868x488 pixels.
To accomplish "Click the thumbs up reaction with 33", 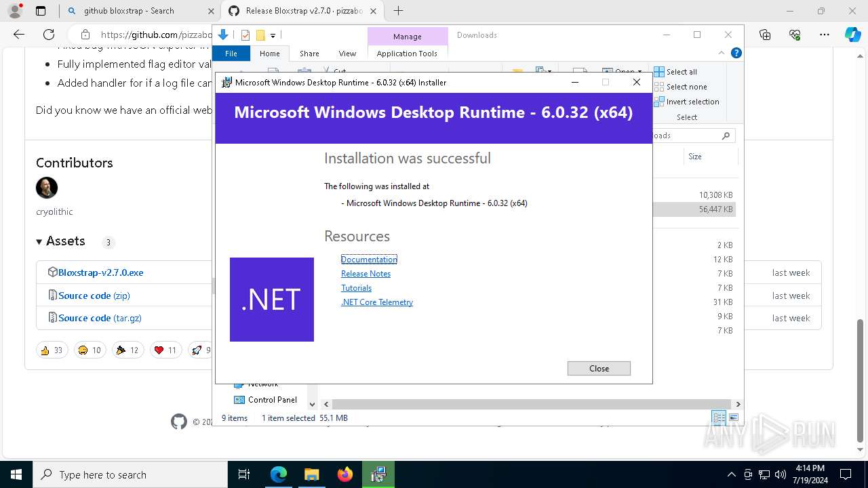I will pos(52,350).
